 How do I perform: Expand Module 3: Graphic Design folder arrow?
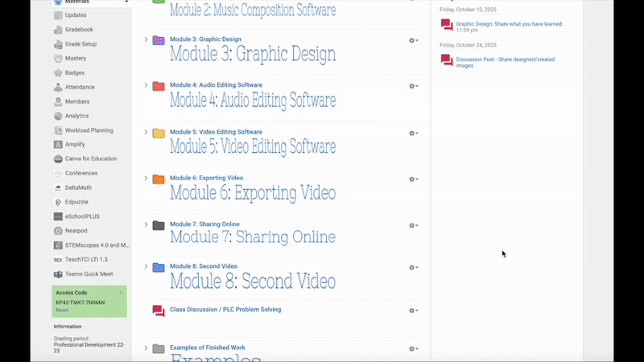pyautogui.click(x=146, y=39)
